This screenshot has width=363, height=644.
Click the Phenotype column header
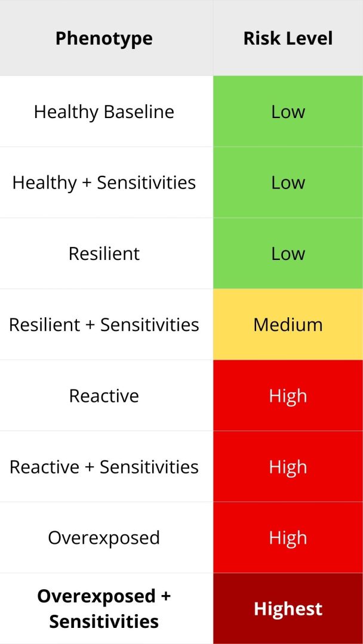click(104, 39)
